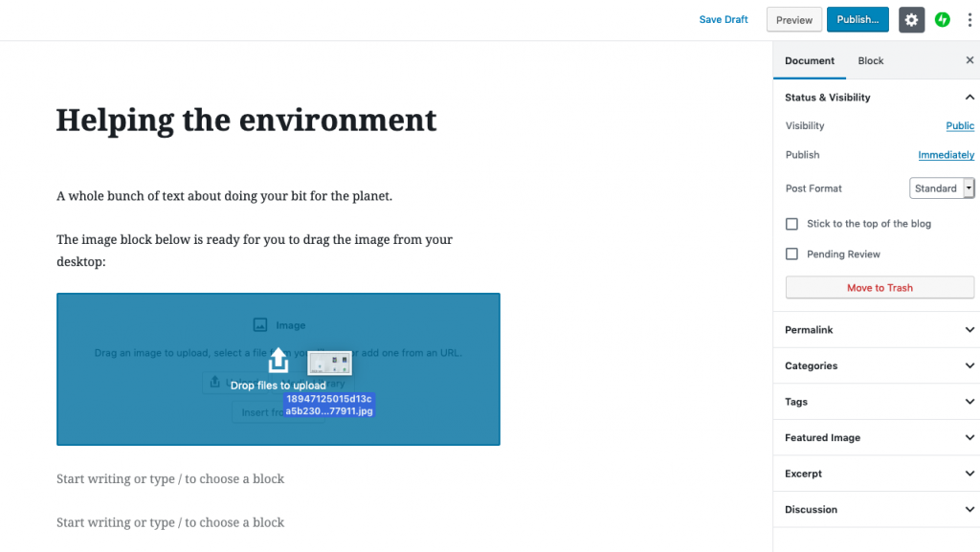This screenshot has width=980, height=552.
Task: Click the Helping the environment title field
Action: tap(246, 121)
